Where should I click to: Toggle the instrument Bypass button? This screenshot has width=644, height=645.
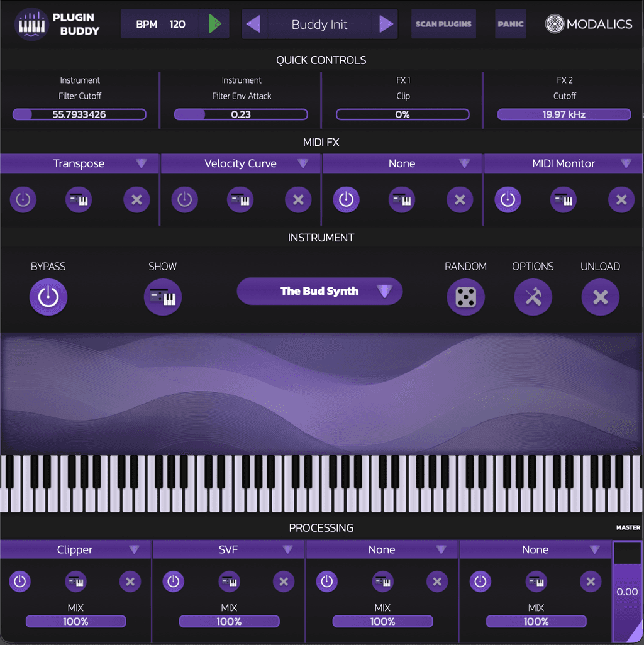point(48,297)
